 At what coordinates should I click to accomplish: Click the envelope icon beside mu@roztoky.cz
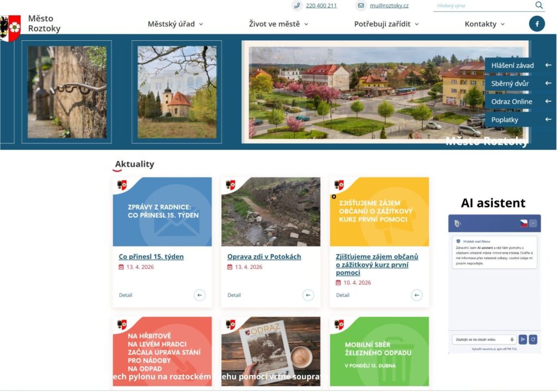[361, 5]
